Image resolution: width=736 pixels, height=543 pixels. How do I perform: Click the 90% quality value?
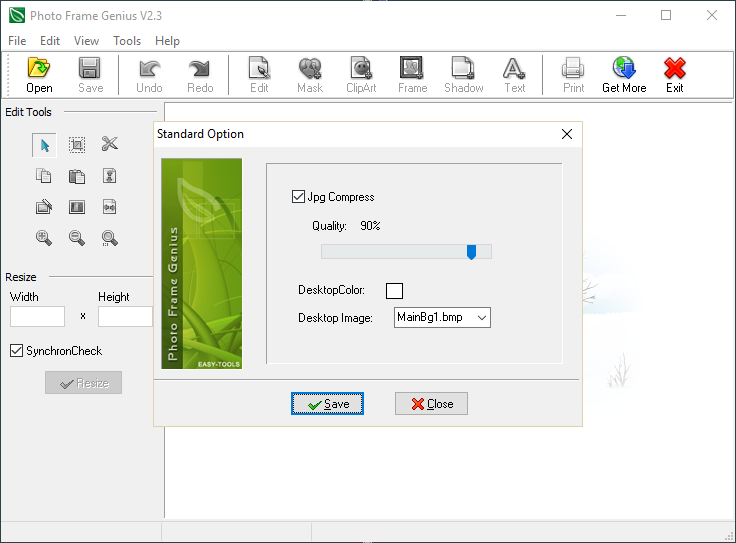click(370, 226)
